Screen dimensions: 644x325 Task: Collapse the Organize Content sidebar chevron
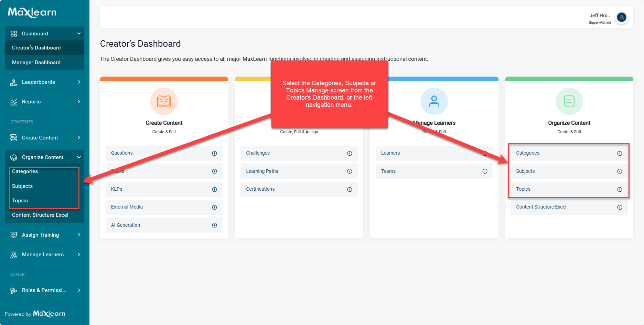(x=79, y=157)
